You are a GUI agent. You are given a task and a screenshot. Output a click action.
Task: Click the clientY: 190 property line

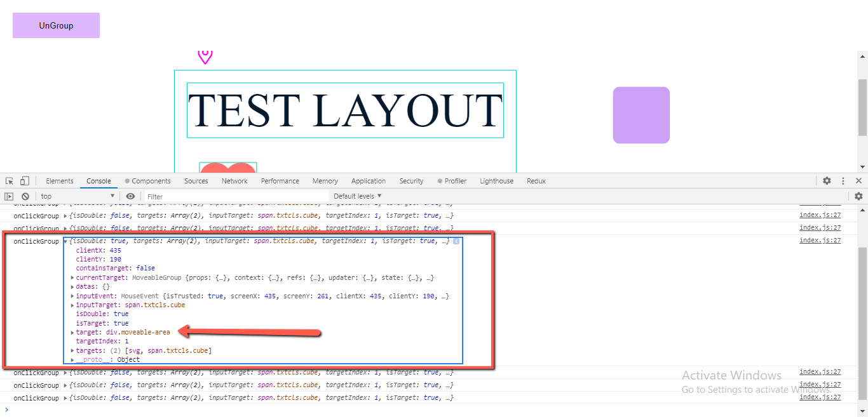pos(98,260)
